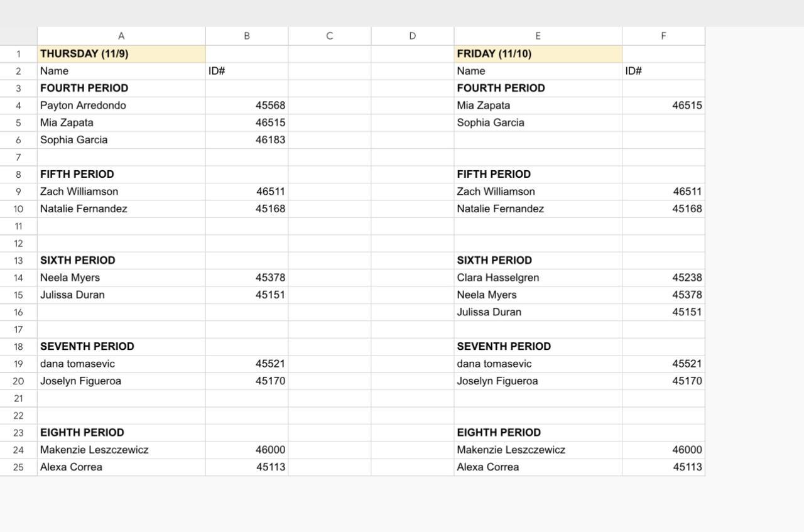Click Friday's EIGHTH PERIOD heading cell
The image size is (804, 532).
point(538,433)
